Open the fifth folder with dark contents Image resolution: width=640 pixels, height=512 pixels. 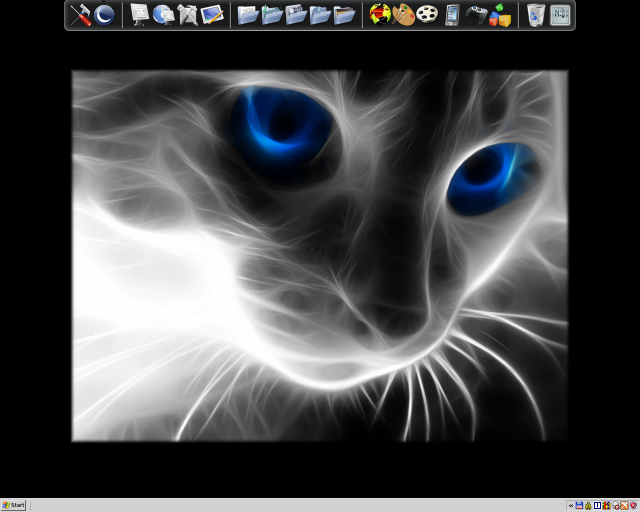coord(344,15)
